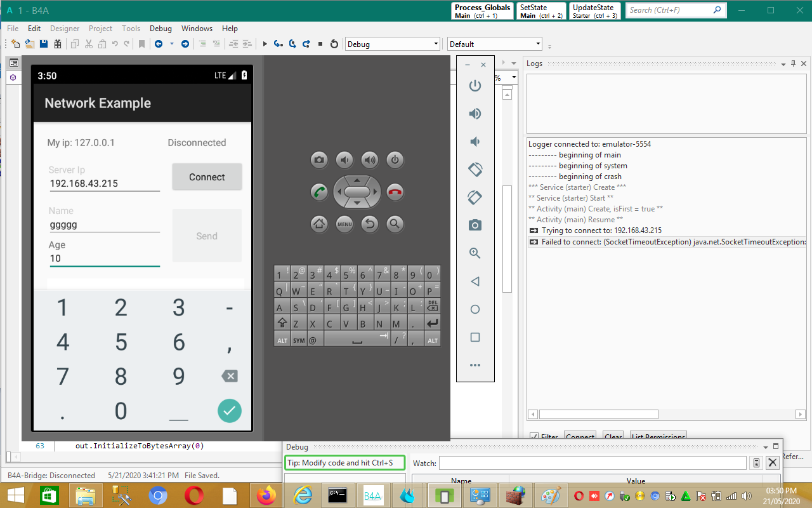
Task: Open the Debug build configuration dropdown
Action: tap(393, 44)
